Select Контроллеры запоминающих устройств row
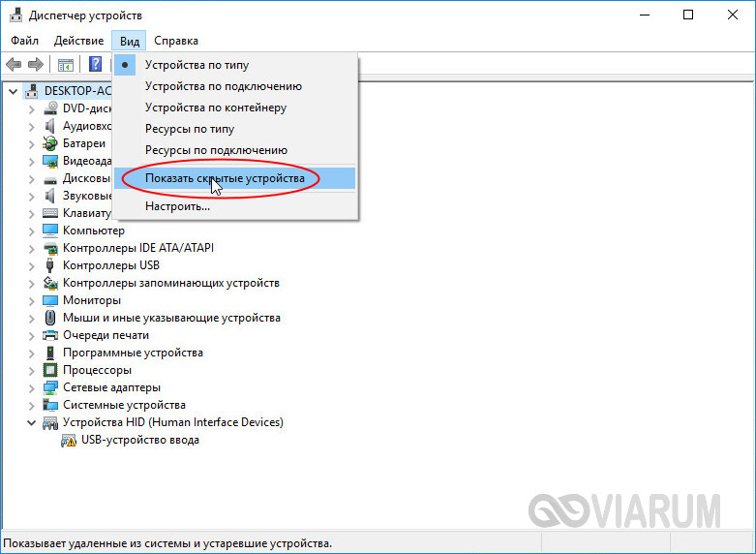756x554 pixels. click(170, 283)
